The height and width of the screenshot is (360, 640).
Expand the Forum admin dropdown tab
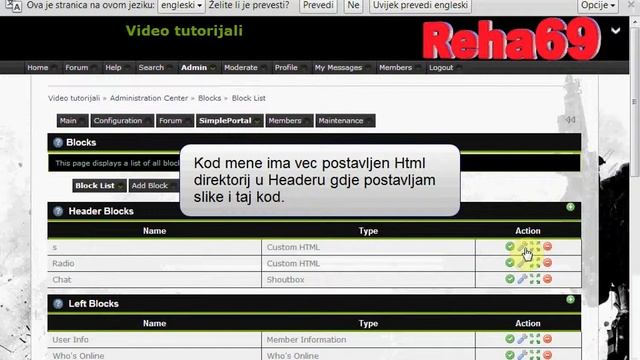pyautogui.click(x=175, y=121)
